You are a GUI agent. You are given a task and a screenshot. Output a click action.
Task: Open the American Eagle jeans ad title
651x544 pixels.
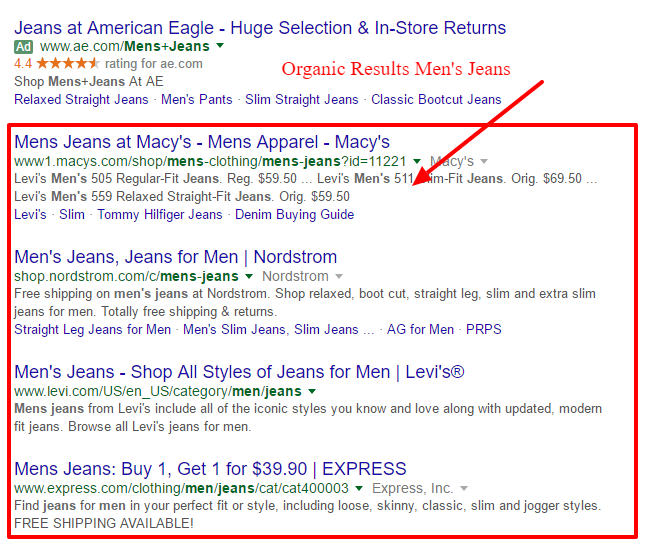(x=260, y=28)
